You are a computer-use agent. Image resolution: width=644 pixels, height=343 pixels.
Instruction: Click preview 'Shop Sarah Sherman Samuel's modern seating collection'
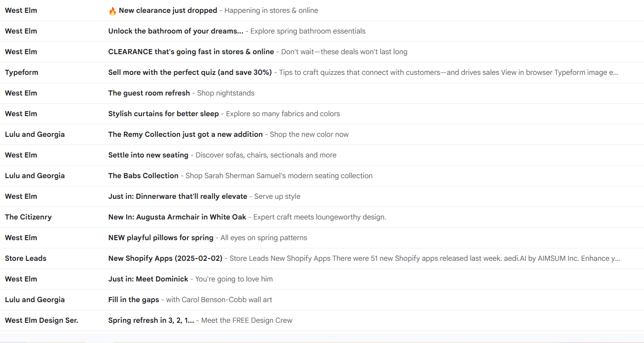(279, 176)
